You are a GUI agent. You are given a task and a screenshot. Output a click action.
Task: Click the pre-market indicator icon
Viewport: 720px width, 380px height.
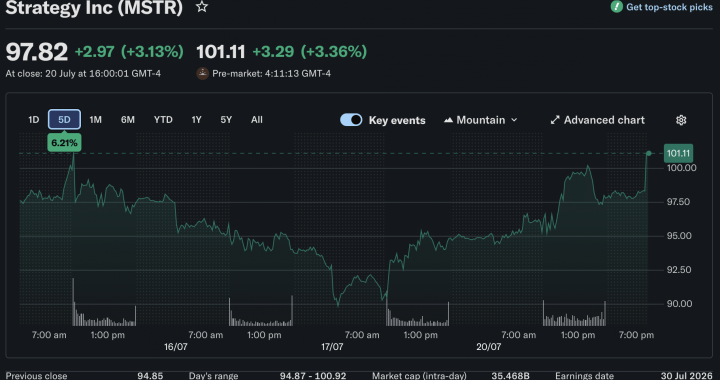(x=202, y=73)
